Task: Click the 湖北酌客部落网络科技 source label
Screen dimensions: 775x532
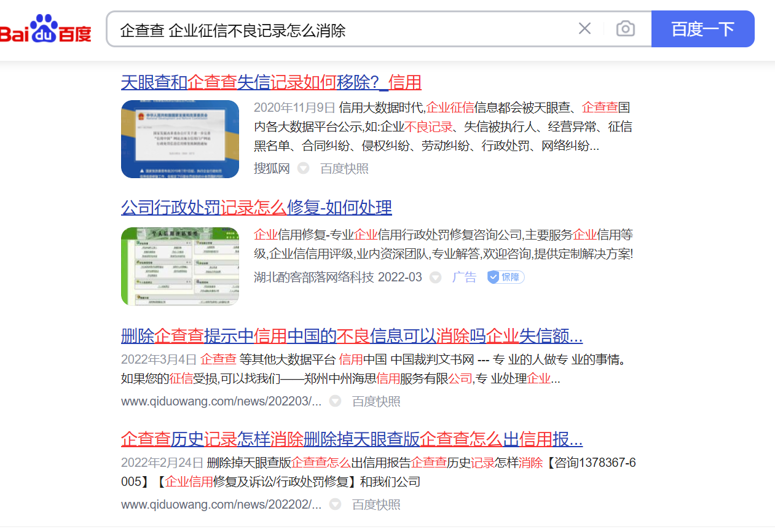Action: click(x=313, y=277)
